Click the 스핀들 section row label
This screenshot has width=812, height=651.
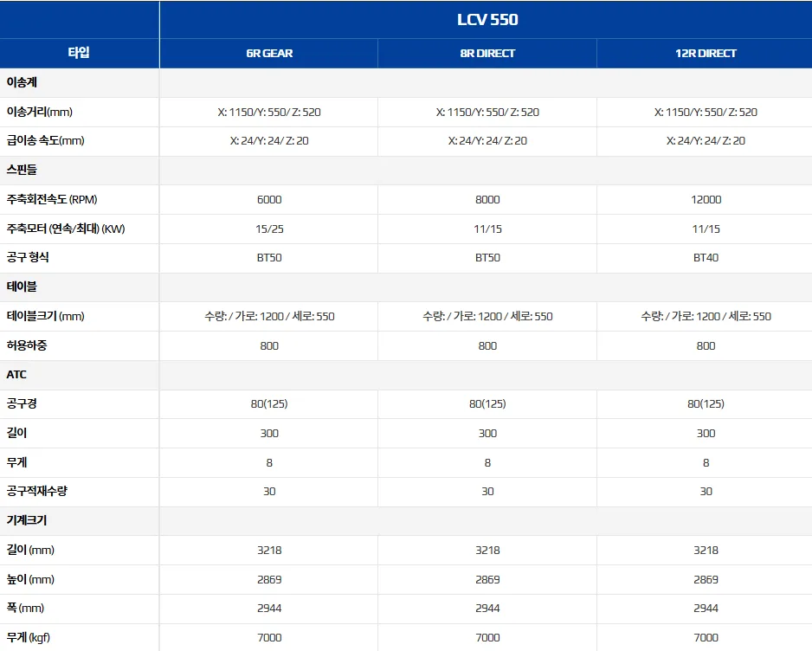(22, 170)
